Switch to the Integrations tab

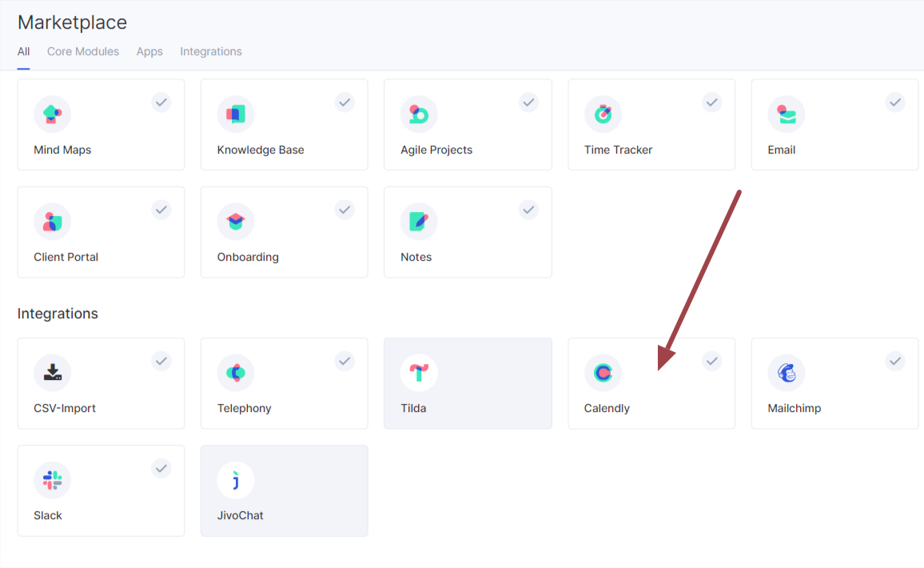(211, 52)
